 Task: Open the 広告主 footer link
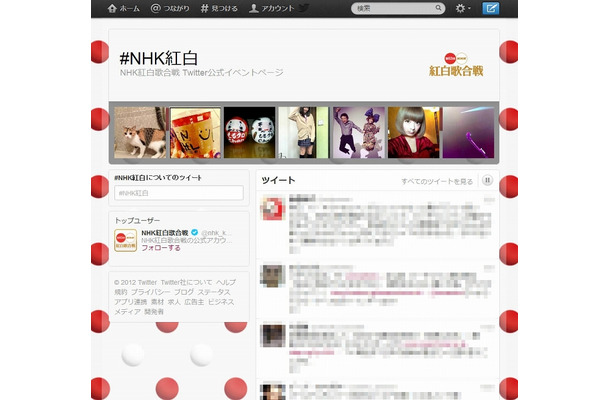tap(194, 302)
